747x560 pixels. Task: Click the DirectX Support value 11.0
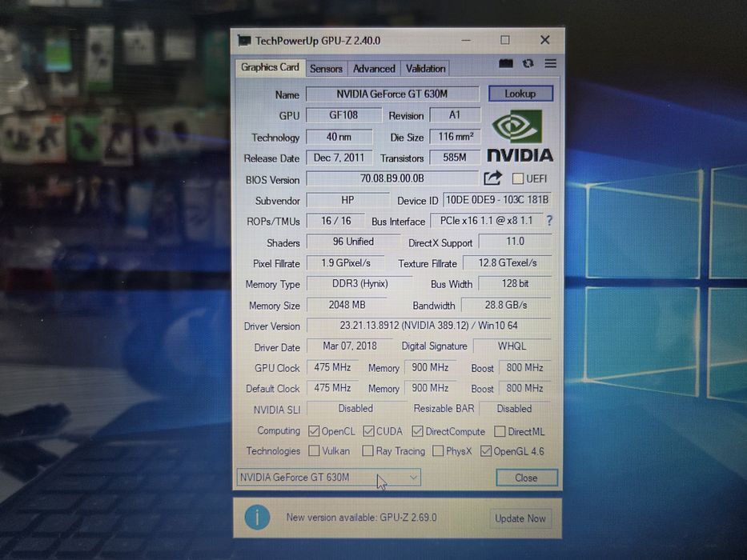[x=515, y=242]
